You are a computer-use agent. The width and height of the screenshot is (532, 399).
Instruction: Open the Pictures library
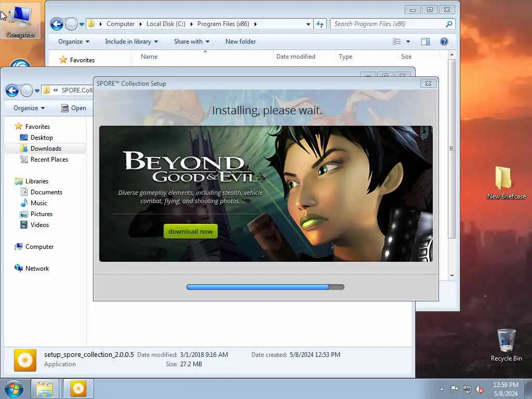(36, 214)
